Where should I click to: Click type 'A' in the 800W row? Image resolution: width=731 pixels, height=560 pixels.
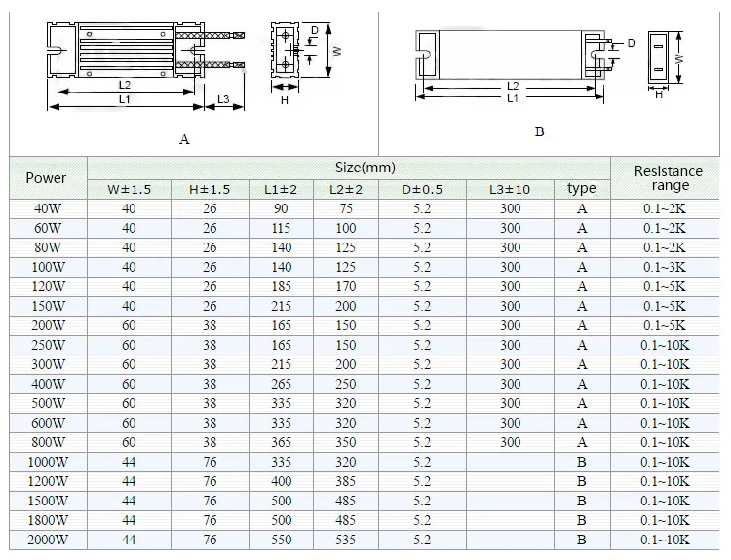click(x=581, y=442)
